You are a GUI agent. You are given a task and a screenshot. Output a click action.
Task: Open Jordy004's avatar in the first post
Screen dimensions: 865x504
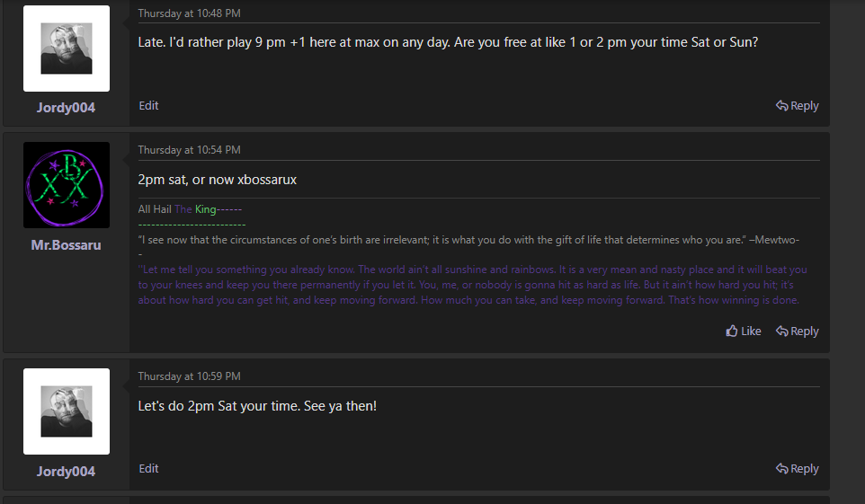(x=67, y=49)
